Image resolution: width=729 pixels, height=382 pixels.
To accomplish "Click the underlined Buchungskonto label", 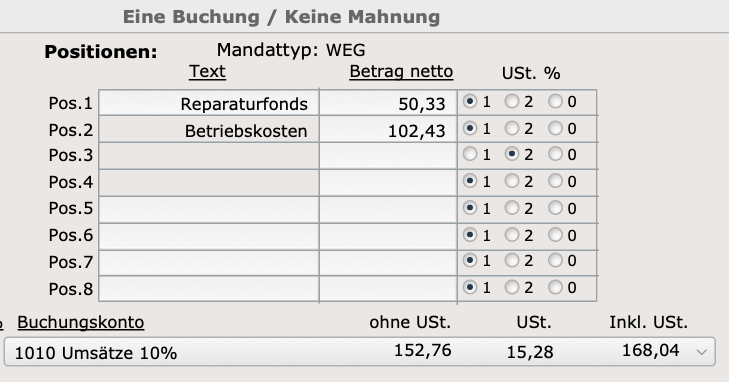I will click(81, 322).
